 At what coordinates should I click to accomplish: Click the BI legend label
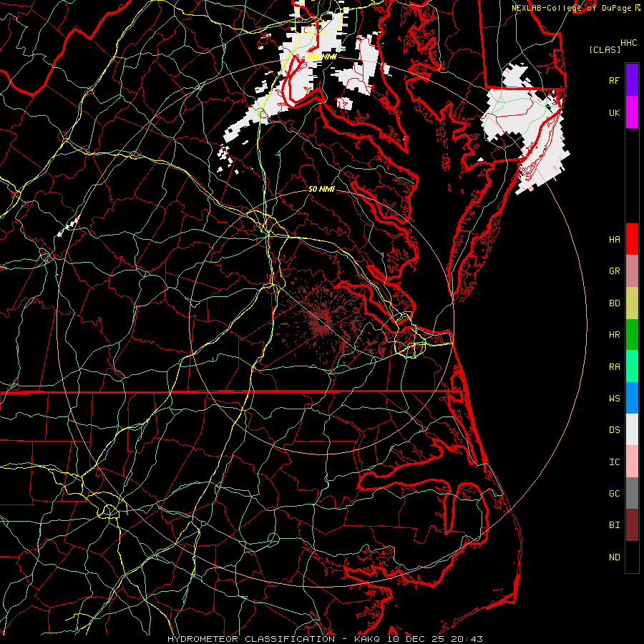[614, 525]
